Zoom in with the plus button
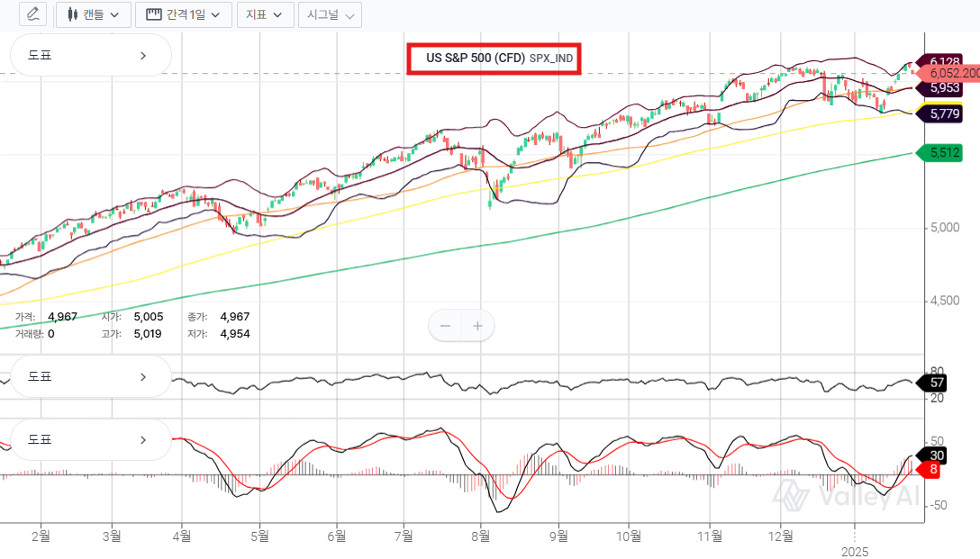Image resolution: width=980 pixels, height=559 pixels. [477, 326]
